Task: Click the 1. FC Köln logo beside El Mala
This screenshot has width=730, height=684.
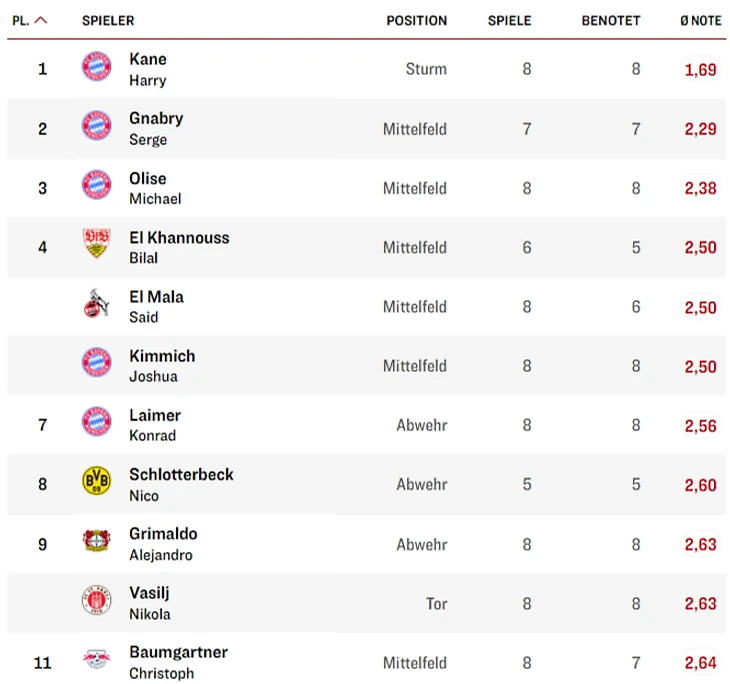Action: click(x=97, y=305)
